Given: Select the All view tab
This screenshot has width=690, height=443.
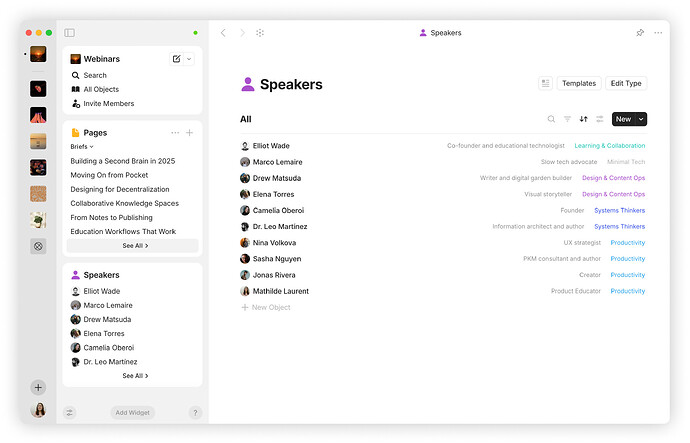Looking at the screenshot, I should 246,119.
